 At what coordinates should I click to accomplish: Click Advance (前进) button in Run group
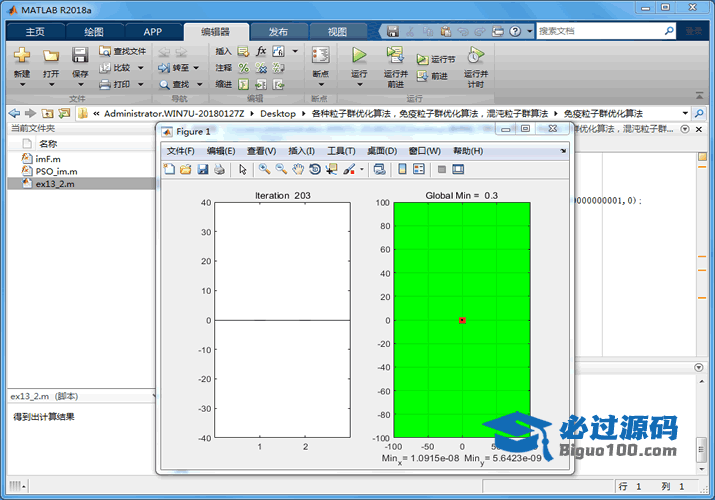click(431, 76)
